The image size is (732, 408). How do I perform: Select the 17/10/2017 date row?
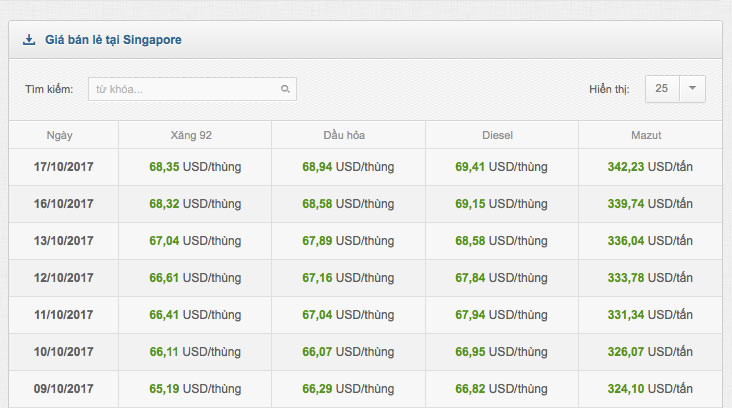tap(62, 167)
